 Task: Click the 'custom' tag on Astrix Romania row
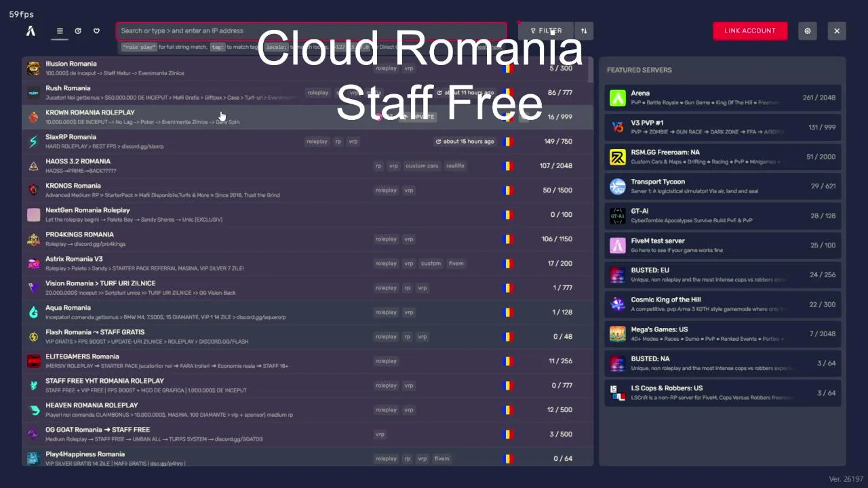pos(431,263)
